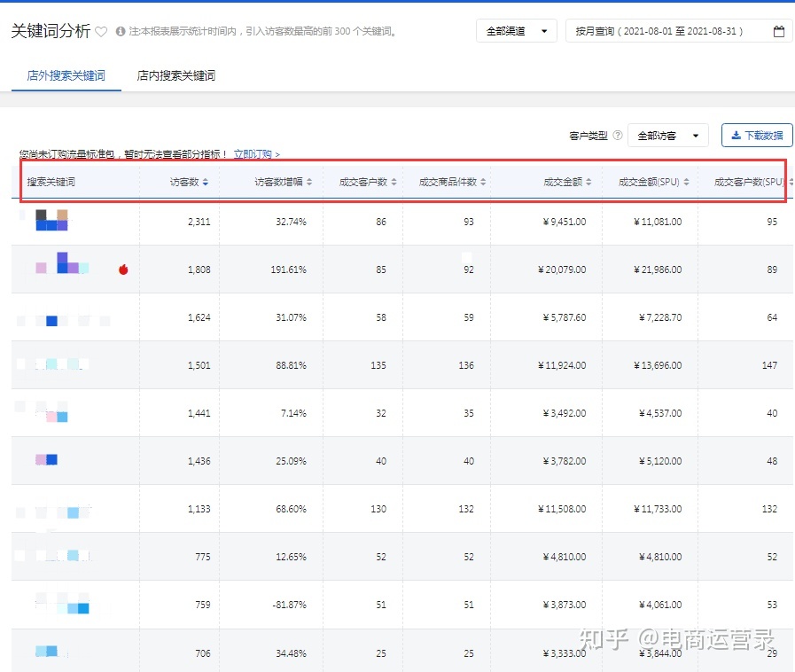Click the info icon before the 注 note
Image resolution: width=795 pixels, height=672 pixels.
click(x=121, y=31)
